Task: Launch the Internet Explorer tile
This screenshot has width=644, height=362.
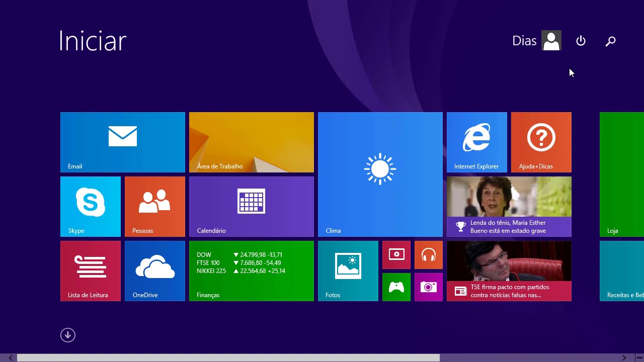Action: (x=477, y=142)
